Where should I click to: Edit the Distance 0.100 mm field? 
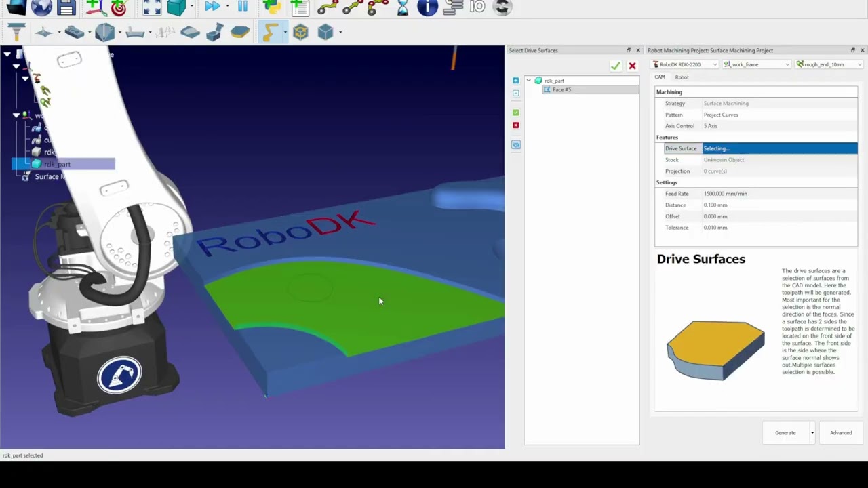point(780,205)
